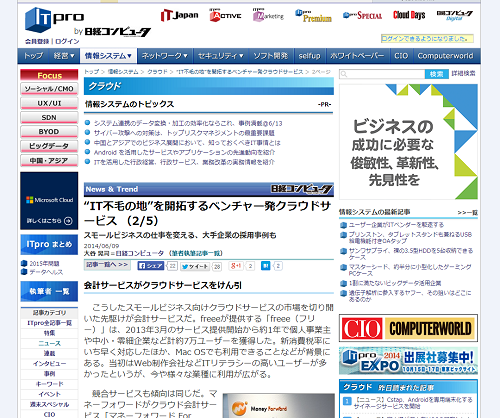Go to トップ in the navigation bar
The width and height of the screenshot is (500, 418).
pyautogui.click(x=33, y=56)
